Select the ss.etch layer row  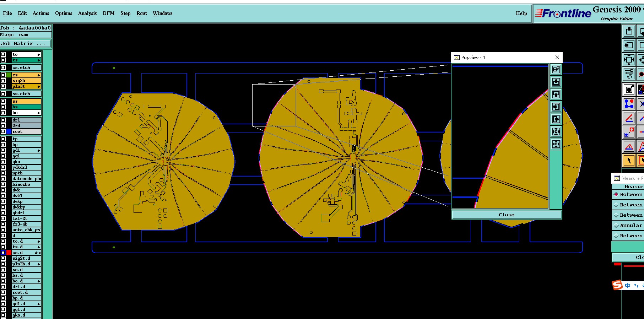(27, 94)
